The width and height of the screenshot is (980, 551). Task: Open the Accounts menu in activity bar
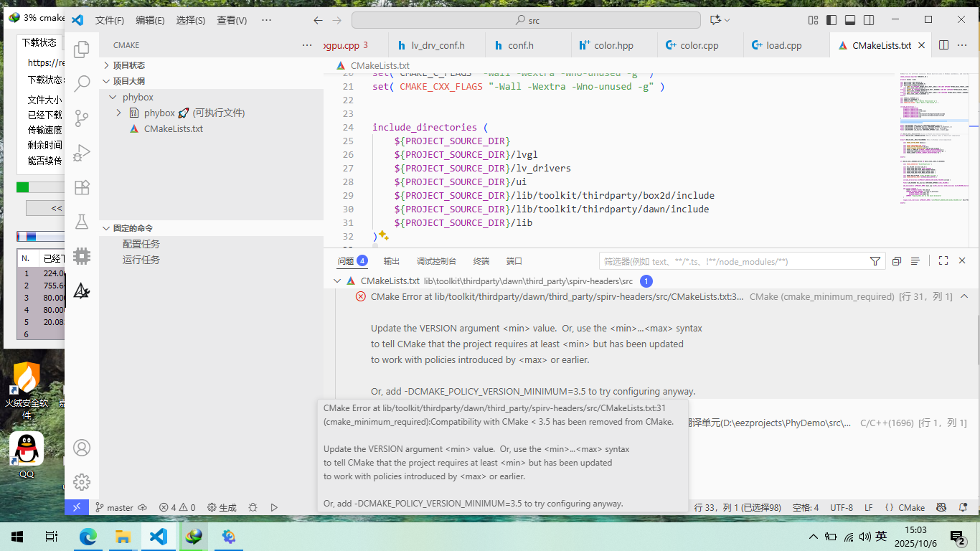coord(82,448)
